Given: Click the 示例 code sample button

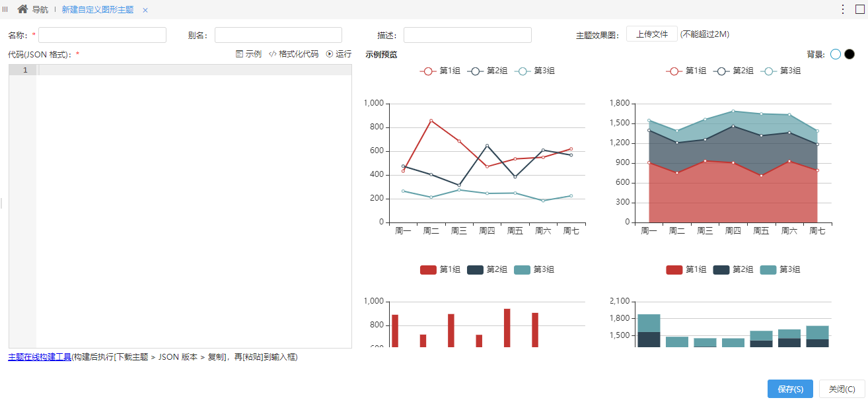Looking at the screenshot, I should coord(249,54).
